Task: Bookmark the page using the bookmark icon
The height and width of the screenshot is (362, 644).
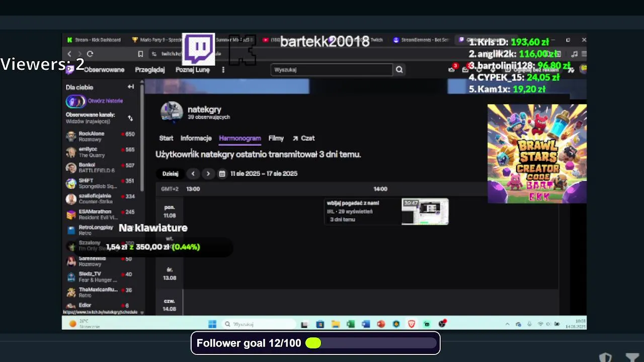Action: point(140,54)
